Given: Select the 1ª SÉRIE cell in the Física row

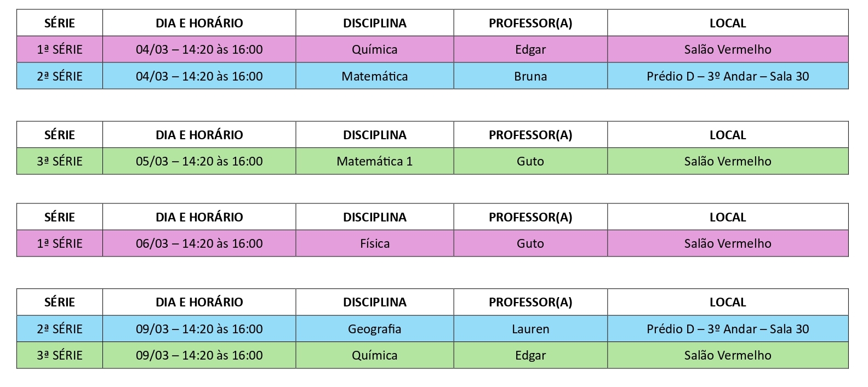Looking at the screenshot, I should (60, 243).
